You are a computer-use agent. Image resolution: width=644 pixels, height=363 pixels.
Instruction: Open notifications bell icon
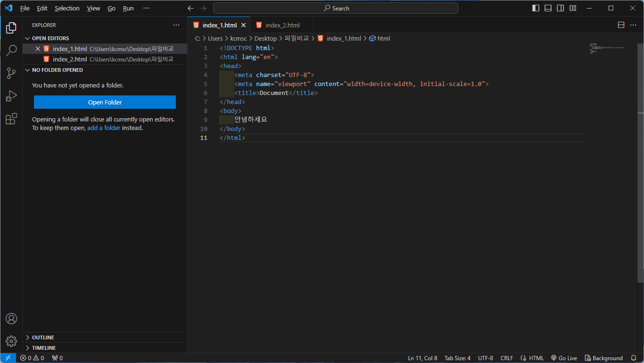point(634,358)
